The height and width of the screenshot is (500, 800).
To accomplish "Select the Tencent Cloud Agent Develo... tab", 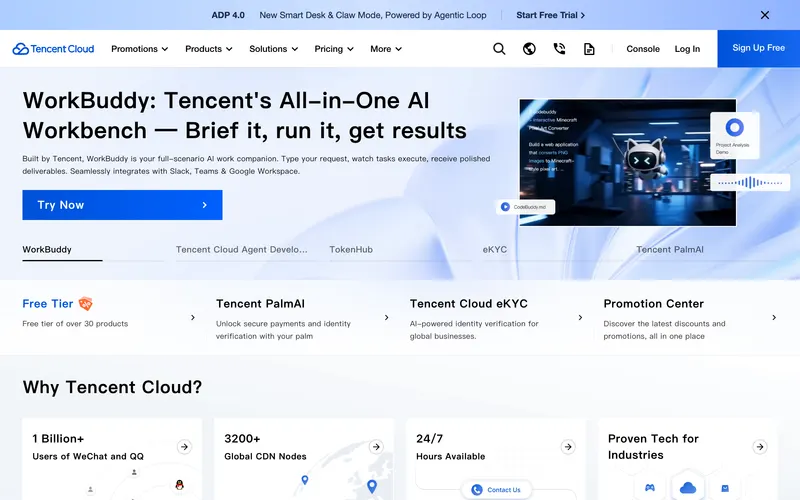I will coord(242,249).
